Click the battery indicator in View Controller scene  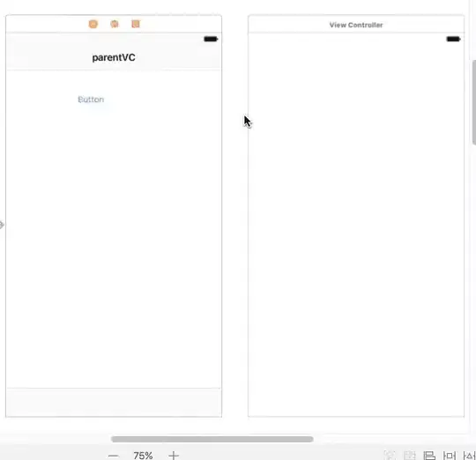(x=454, y=39)
